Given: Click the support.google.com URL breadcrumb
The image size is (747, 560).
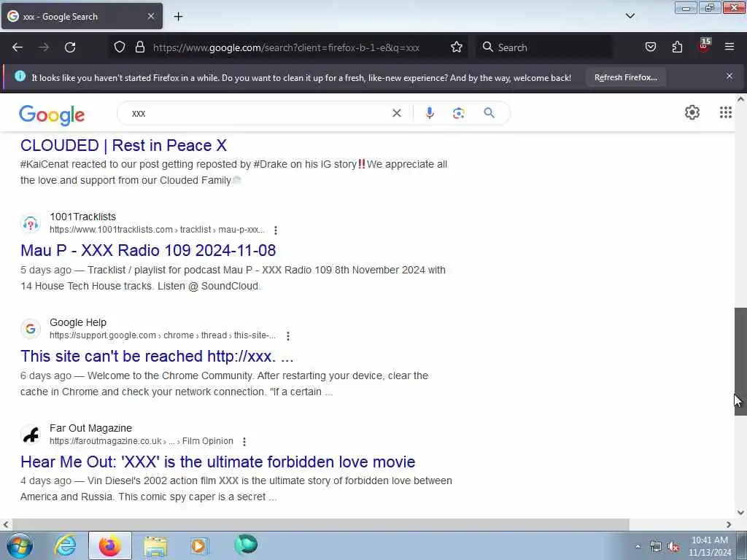Looking at the screenshot, I should pyautogui.click(x=163, y=335).
